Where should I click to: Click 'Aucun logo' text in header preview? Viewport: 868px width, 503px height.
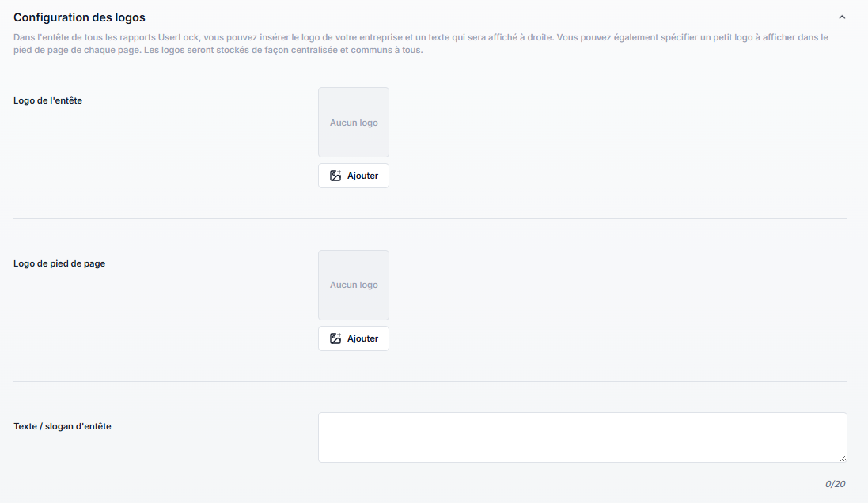pos(354,123)
